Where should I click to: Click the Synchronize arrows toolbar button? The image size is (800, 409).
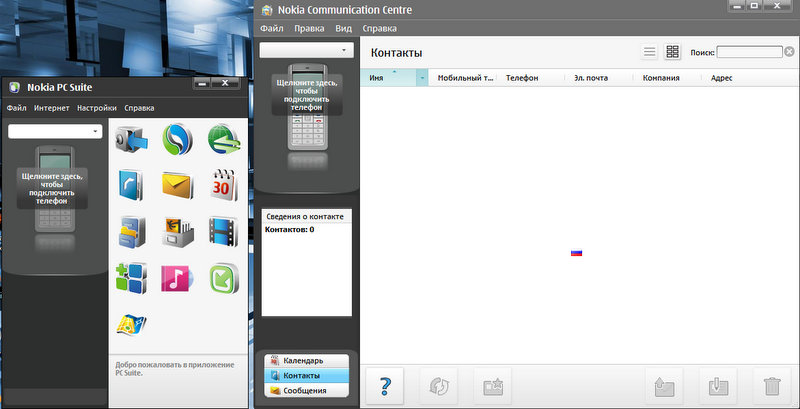point(439,387)
